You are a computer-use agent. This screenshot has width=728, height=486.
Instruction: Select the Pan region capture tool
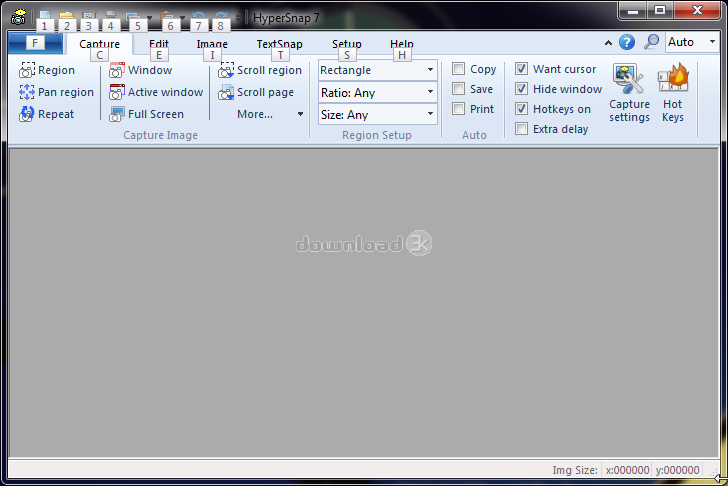tap(27, 92)
